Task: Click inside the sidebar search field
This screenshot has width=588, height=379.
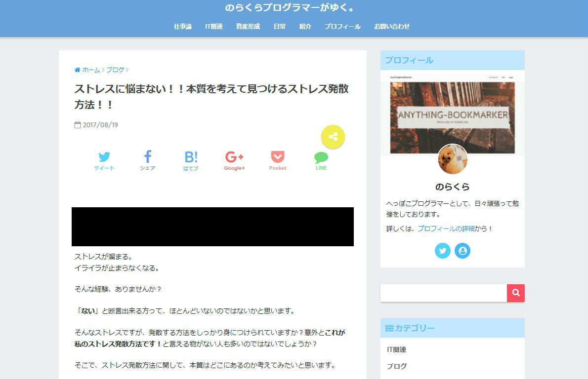Action: pyautogui.click(x=442, y=293)
